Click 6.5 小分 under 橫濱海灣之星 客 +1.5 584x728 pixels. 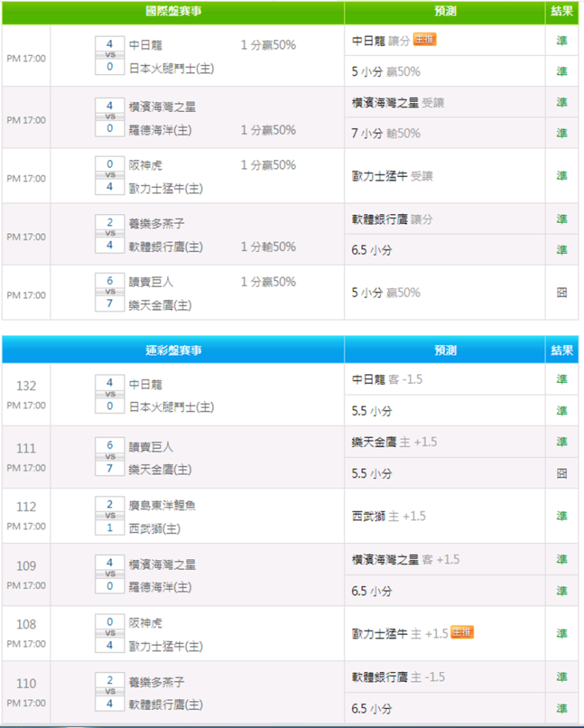pyautogui.click(x=372, y=591)
